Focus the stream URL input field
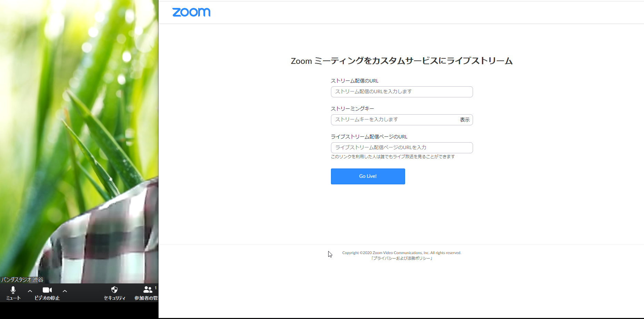Screen dimensions: 644x319 tap(402, 92)
